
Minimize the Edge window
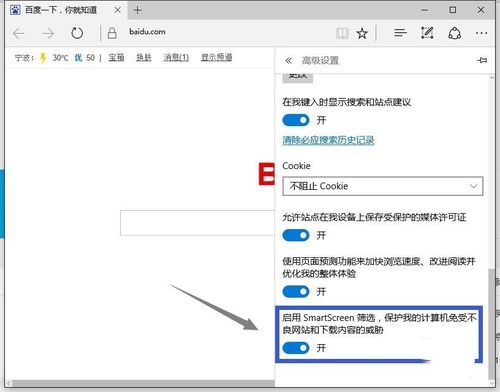425,10
